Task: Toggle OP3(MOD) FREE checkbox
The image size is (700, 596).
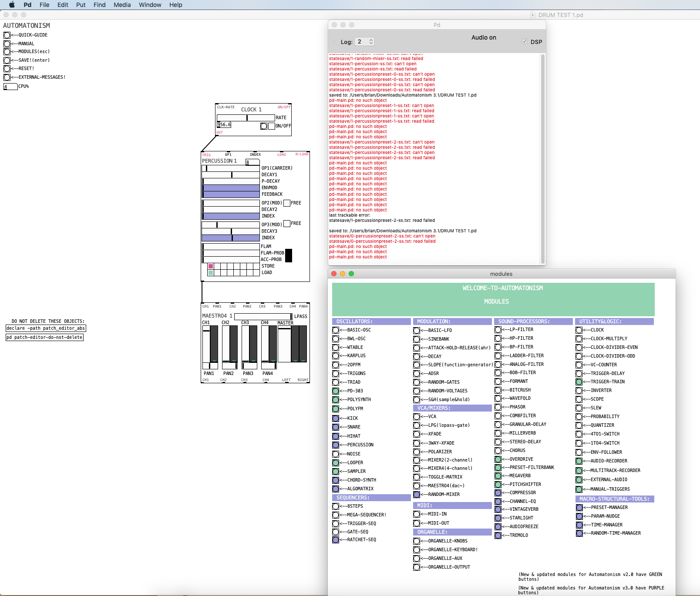Action: coord(287,224)
